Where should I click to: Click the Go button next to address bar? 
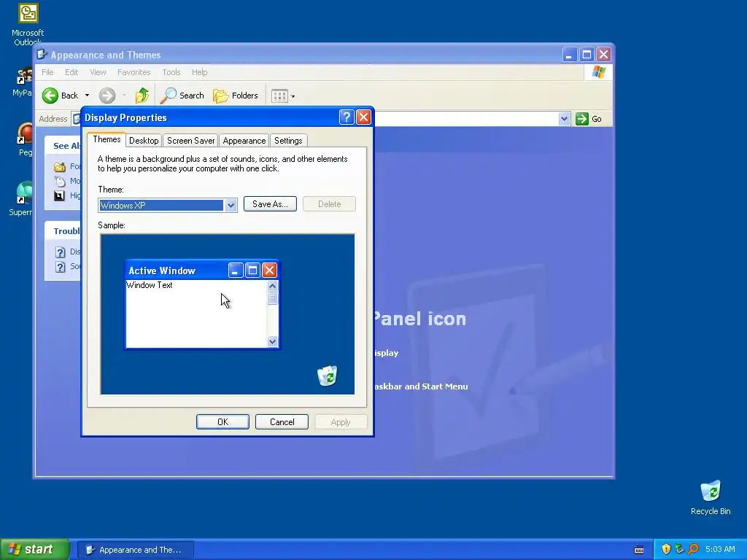tap(589, 119)
